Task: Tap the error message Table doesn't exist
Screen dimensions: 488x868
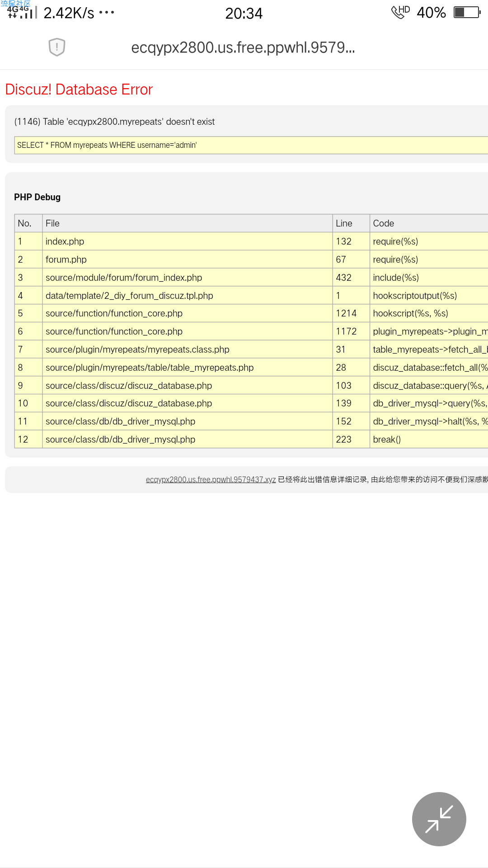Action: (114, 122)
